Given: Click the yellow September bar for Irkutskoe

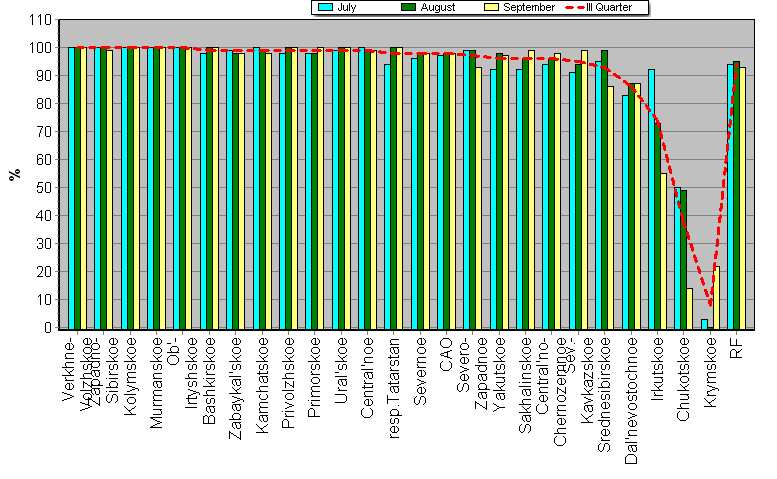Looking at the screenshot, I should [x=664, y=251].
